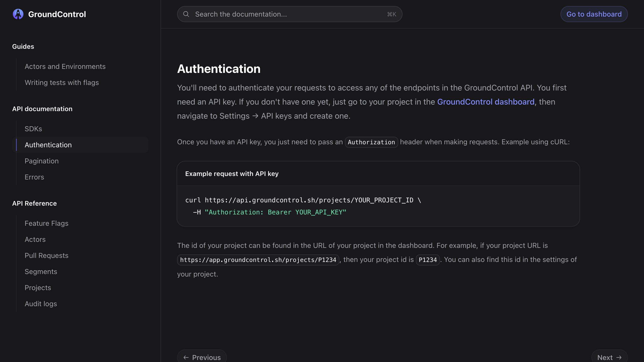Open Actors API reference
644x362 pixels.
point(35,239)
